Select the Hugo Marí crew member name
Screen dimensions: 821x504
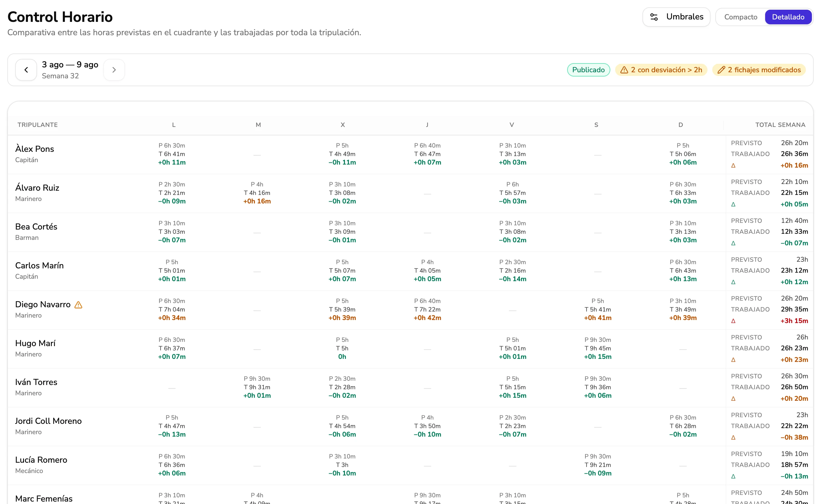pyautogui.click(x=35, y=343)
